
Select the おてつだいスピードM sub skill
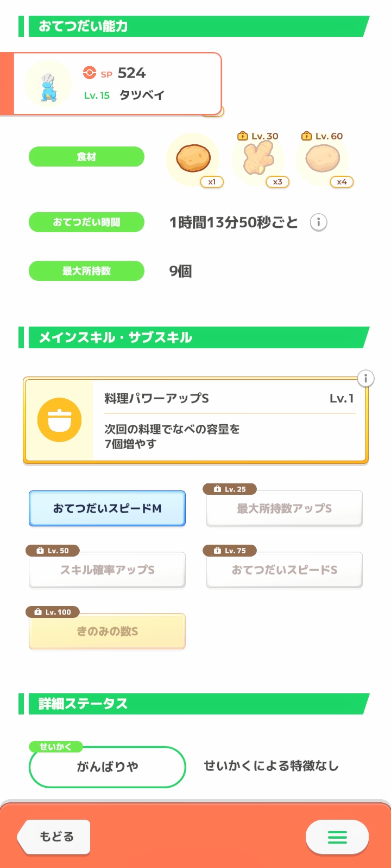tap(107, 508)
